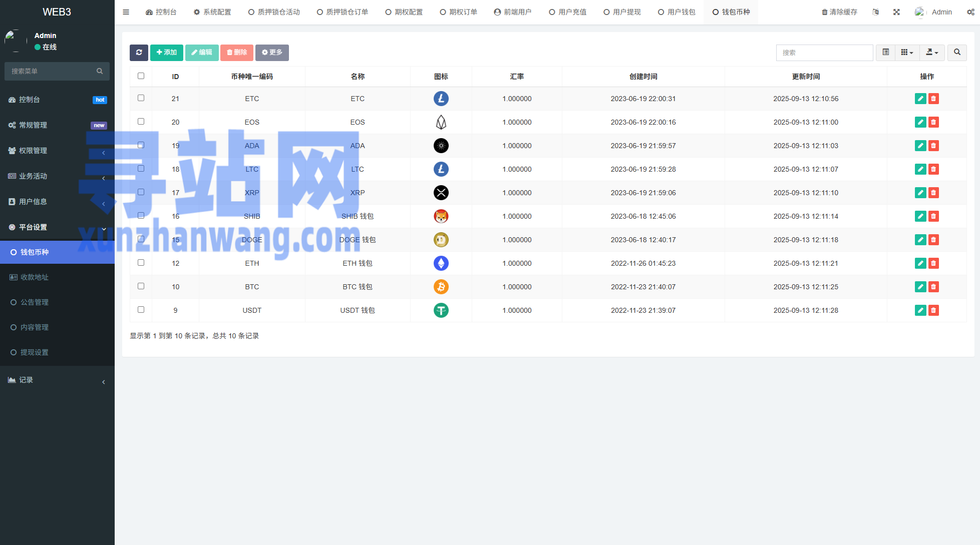Open the columns visibility dropdown
980x545 pixels.
click(x=907, y=53)
